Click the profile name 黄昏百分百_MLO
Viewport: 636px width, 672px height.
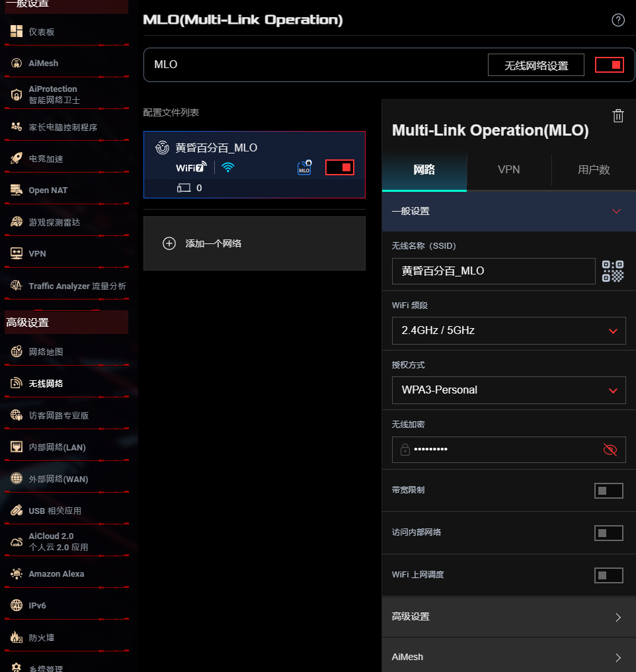[x=216, y=148]
